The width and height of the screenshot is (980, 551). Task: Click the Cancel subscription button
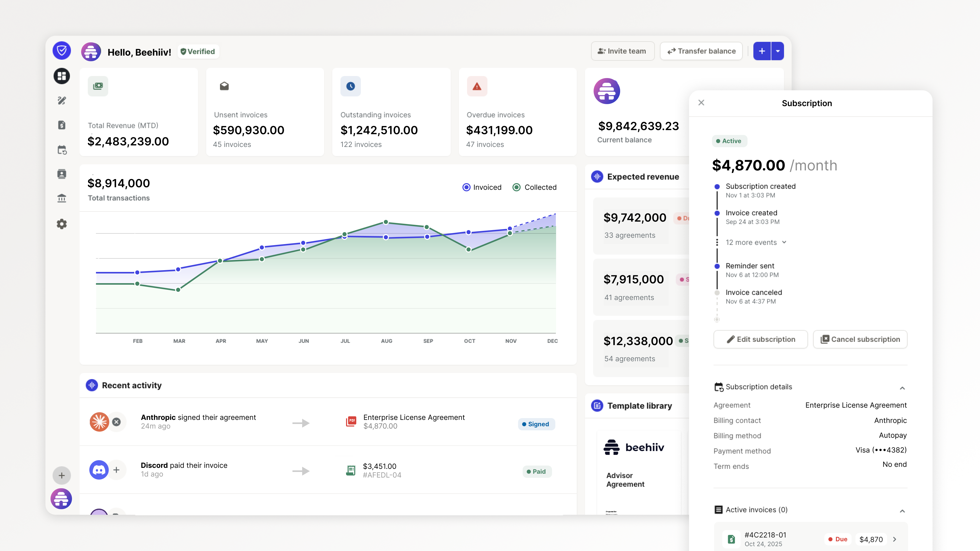point(860,339)
